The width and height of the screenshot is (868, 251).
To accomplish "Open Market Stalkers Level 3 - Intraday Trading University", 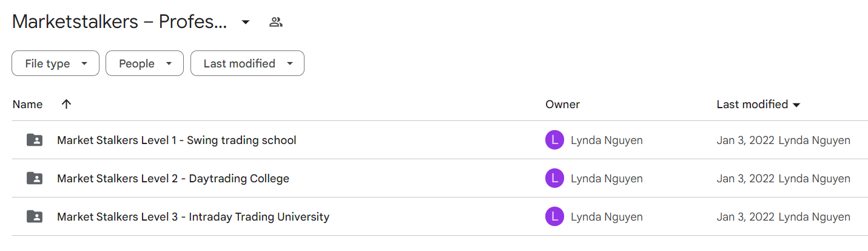I will (x=193, y=217).
